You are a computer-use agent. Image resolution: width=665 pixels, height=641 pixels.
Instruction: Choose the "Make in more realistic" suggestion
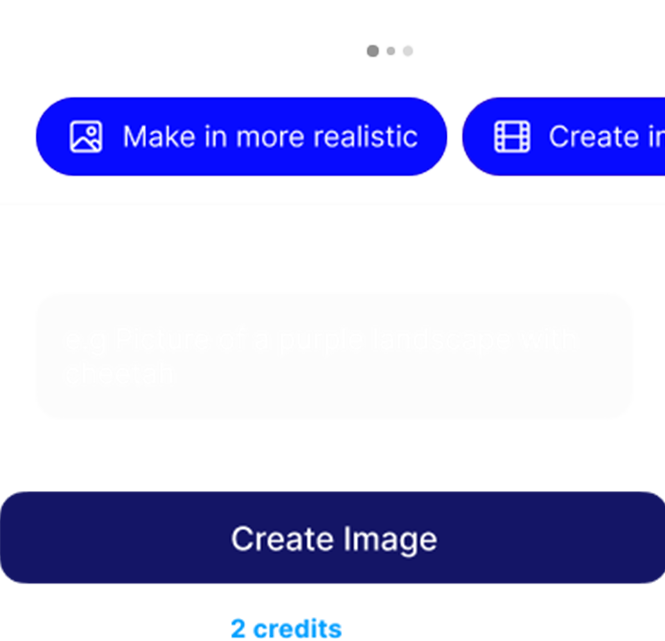(x=241, y=137)
